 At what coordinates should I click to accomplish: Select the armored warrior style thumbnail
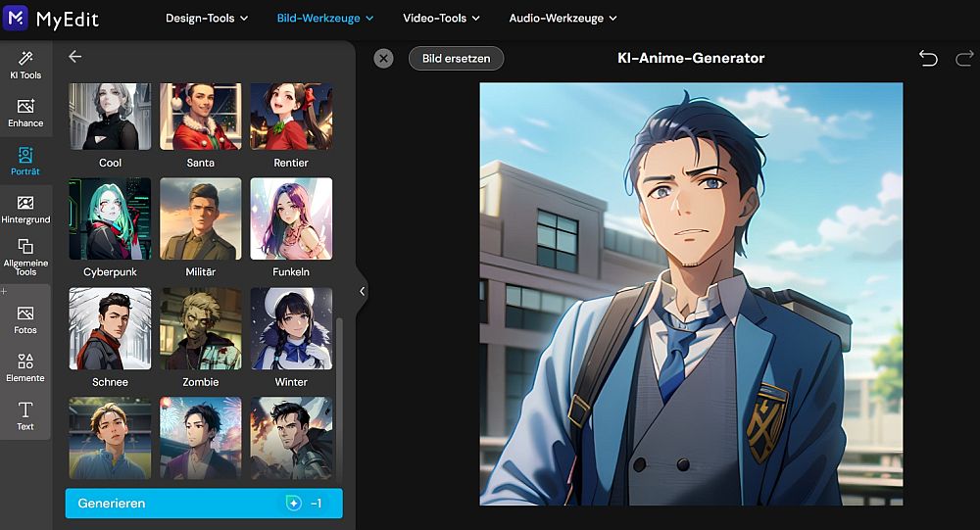[x=291, y=438]
